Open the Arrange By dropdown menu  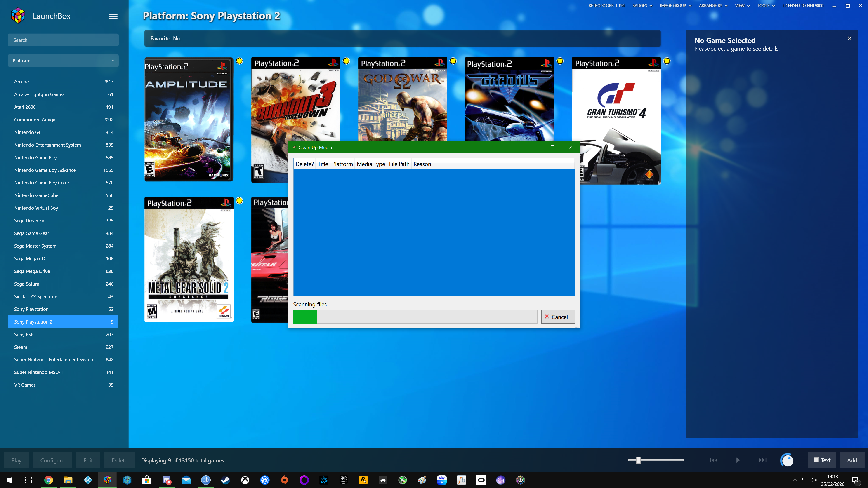click(713, 5)
